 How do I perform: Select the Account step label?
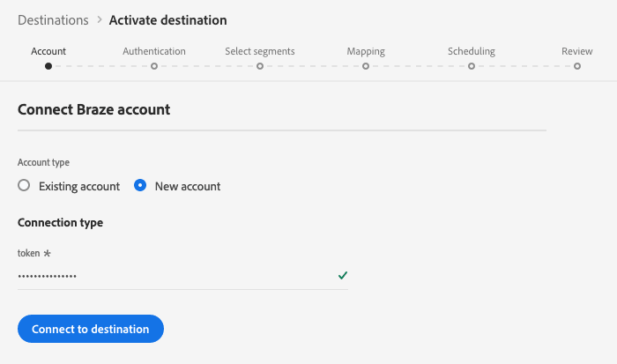click(x=48, y=51)
